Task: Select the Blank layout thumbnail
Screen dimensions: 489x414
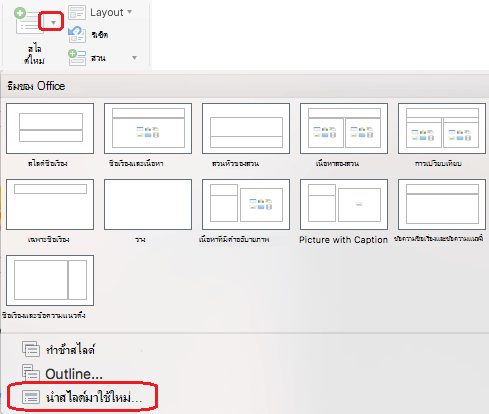Action: (148, 204)
